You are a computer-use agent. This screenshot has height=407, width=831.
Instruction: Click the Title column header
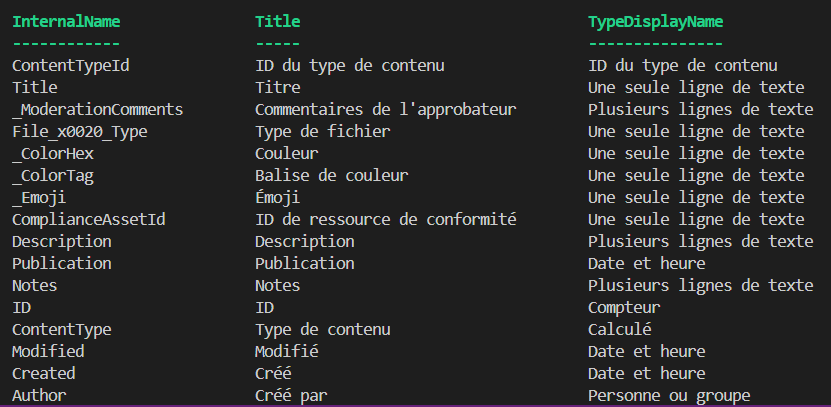click(x=278, y=22)
